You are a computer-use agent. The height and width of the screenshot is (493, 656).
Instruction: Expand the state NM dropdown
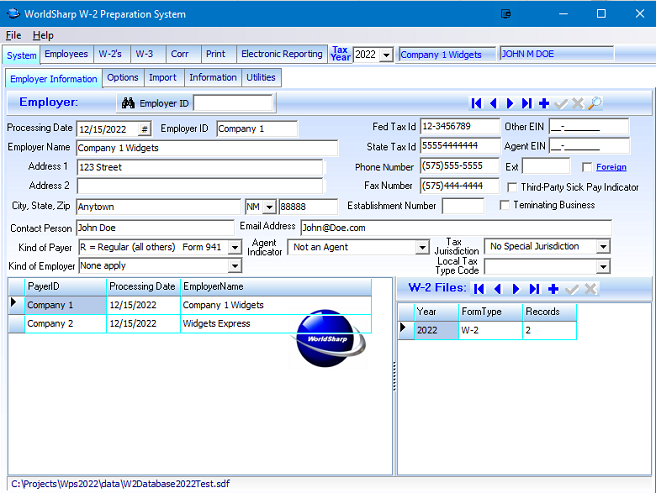tap(270, 207)
